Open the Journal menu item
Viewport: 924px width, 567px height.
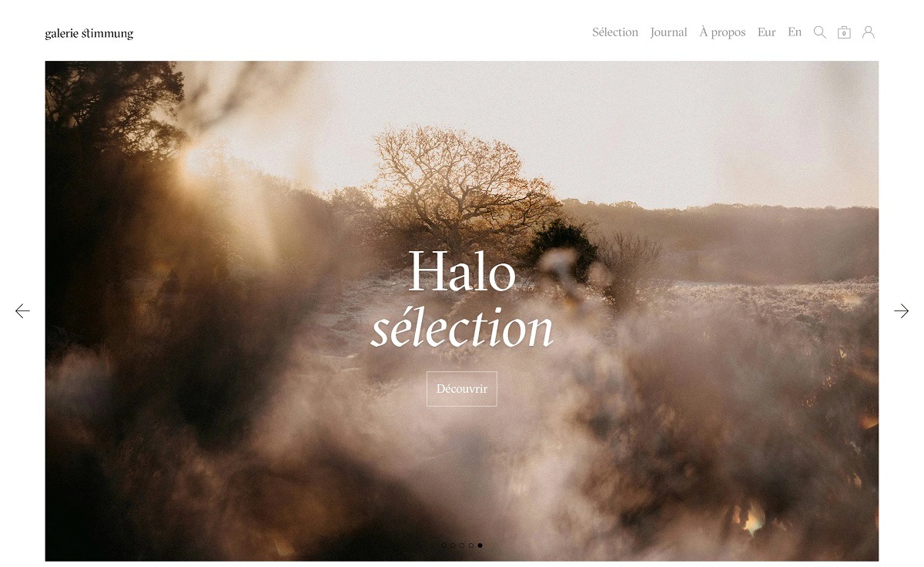click(x=668, y=32)
